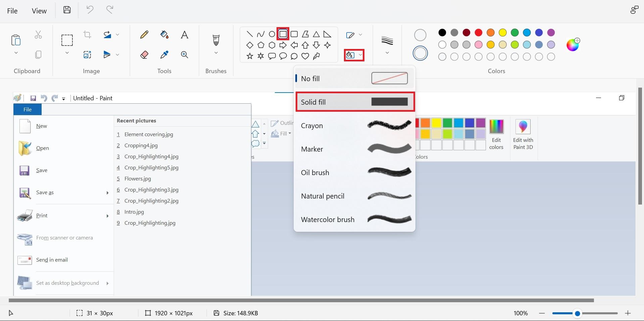Select Color 1 primary swatch circle
Image resolution: width=644 pixels, height=321 pixels.
tap(420, 35)
